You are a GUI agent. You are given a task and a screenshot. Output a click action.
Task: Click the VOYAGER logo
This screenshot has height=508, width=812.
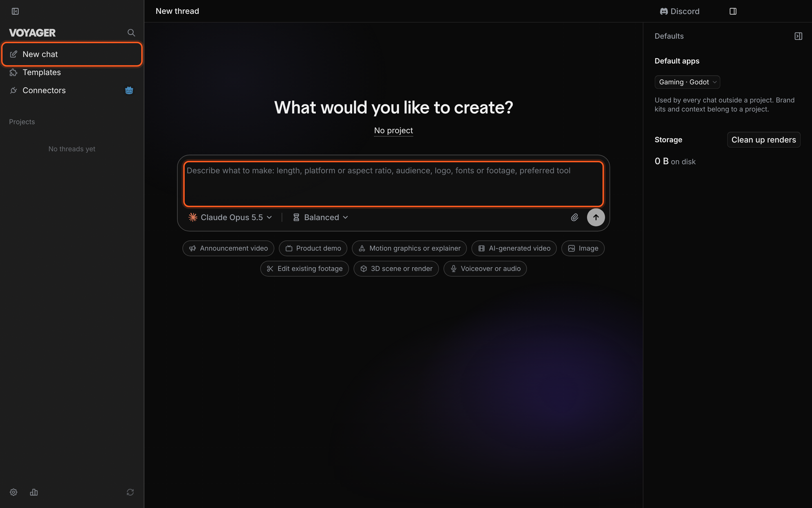tap(32, 33)
